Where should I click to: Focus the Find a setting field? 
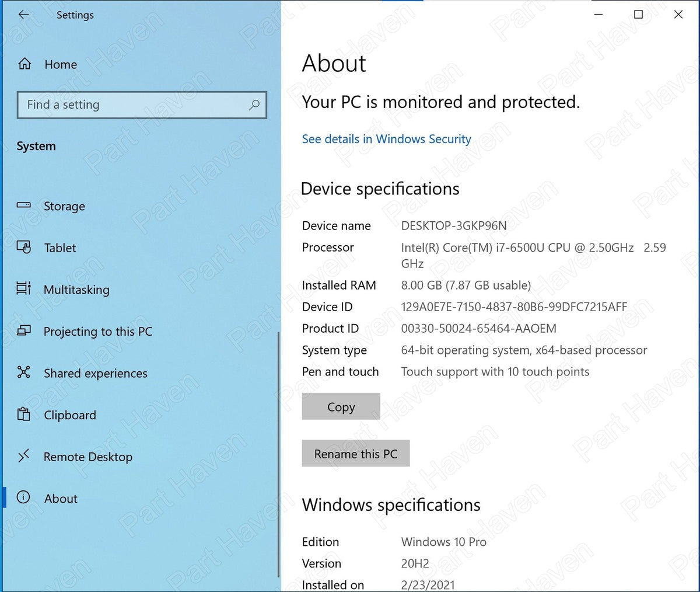coord(142,105)
